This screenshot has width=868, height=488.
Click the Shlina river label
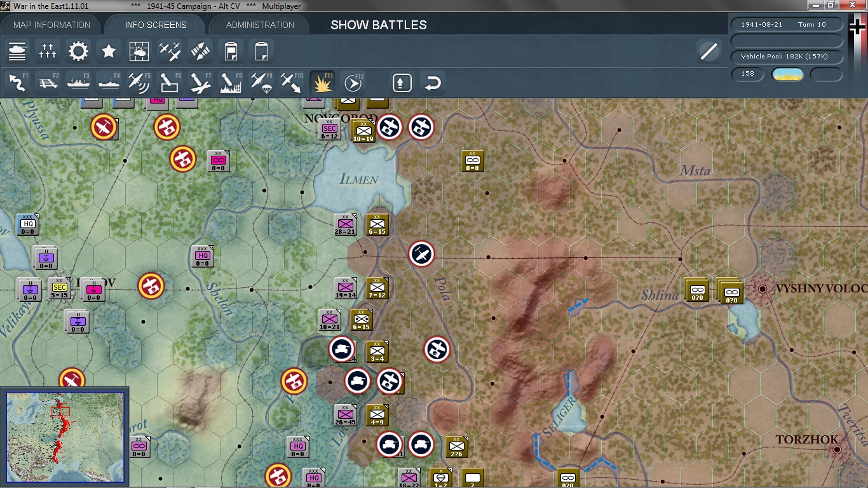point(660,294)
